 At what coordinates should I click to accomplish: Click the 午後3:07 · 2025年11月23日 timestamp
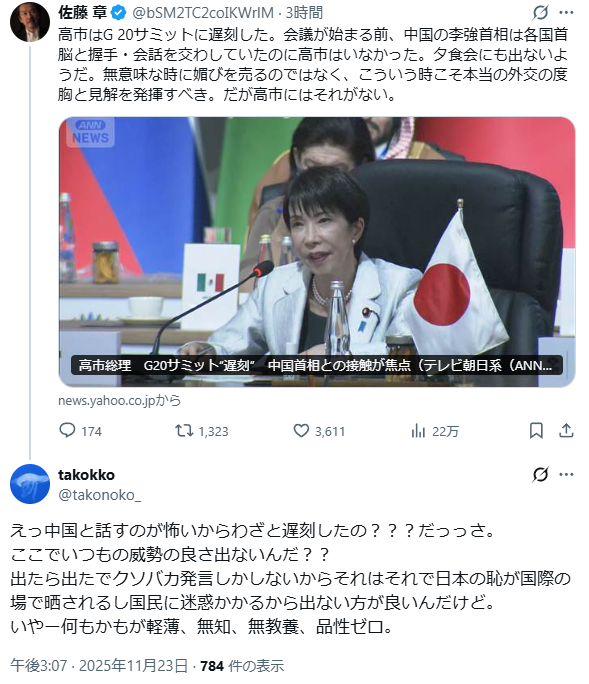(x=99, y=666)
